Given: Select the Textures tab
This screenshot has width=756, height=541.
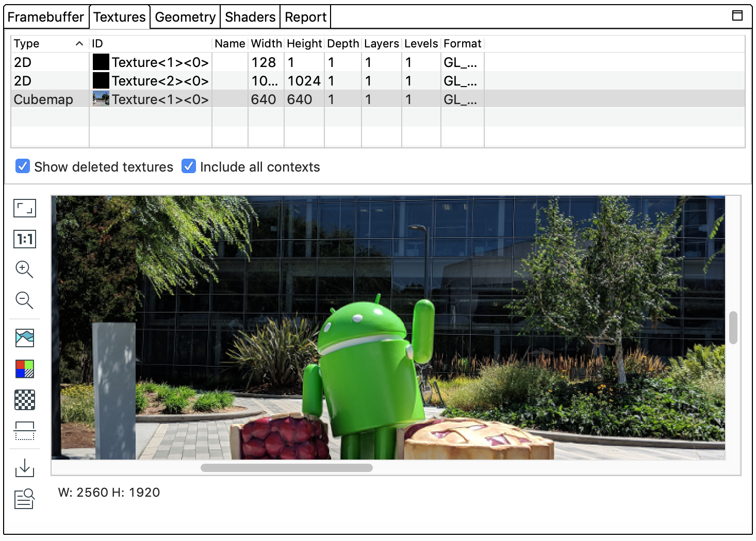Looking at the screenshot, I should coord(120,17).
